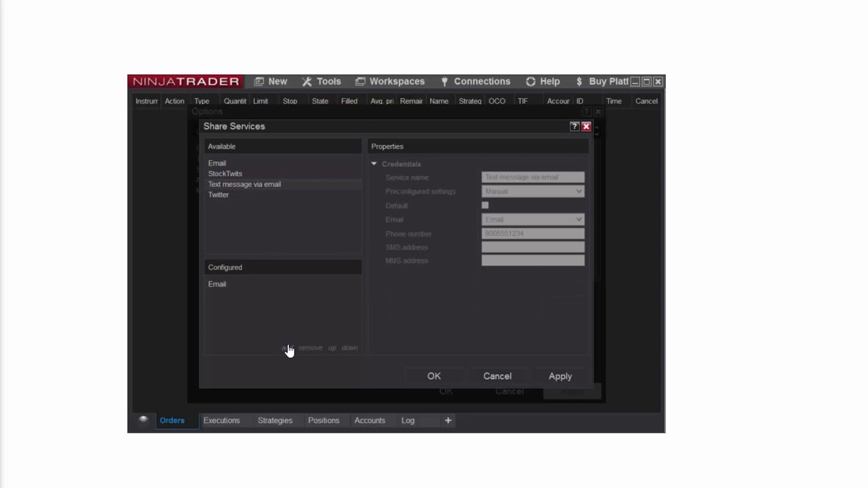Click the Filled column header
The image size is (868, 488).
pyautogui.click(x=349, y=101)
